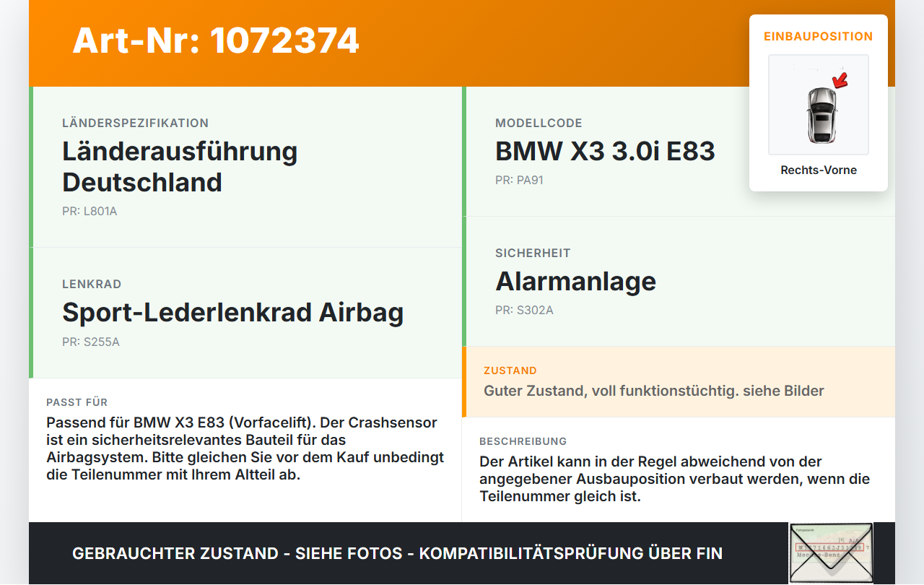924x585 pixels.
Task: Click the crossed-out envelope image in footer
Action: pyautogui.click(x=831, y=553)
